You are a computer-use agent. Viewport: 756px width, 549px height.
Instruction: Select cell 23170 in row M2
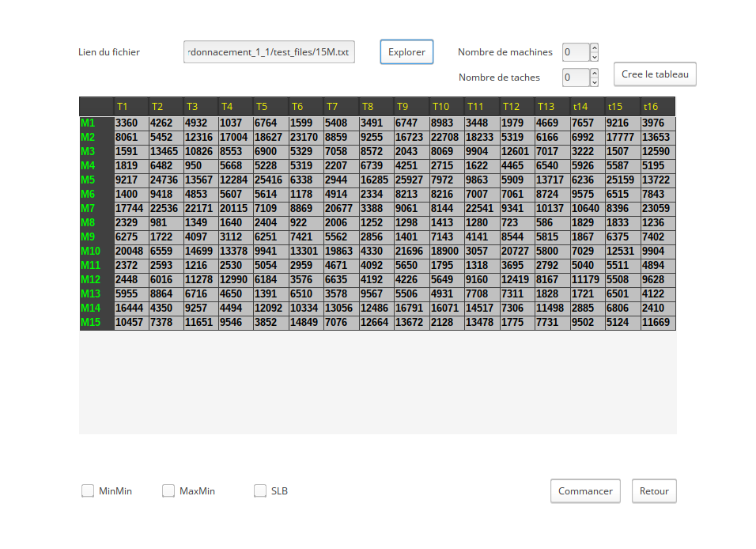(x=306, y=137)
